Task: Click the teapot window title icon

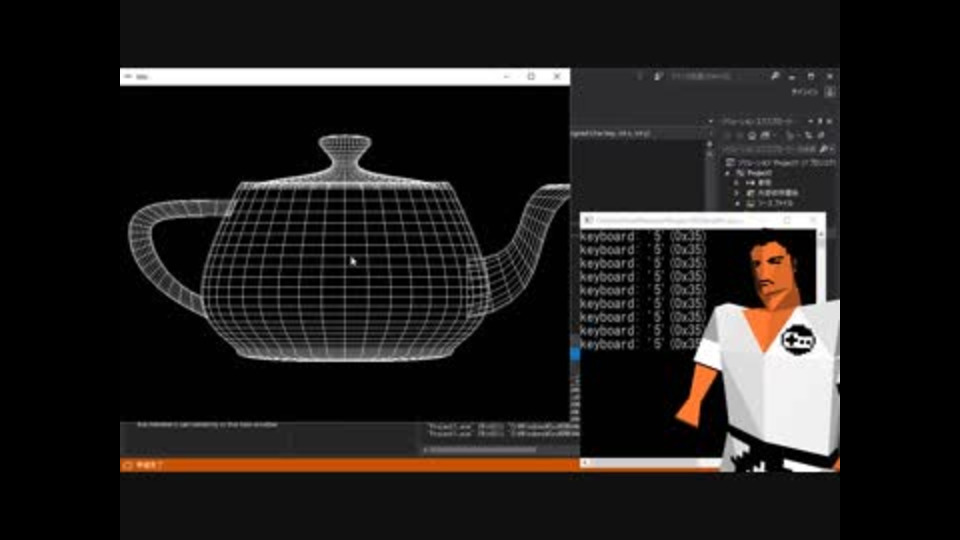Action: [127, 77]
